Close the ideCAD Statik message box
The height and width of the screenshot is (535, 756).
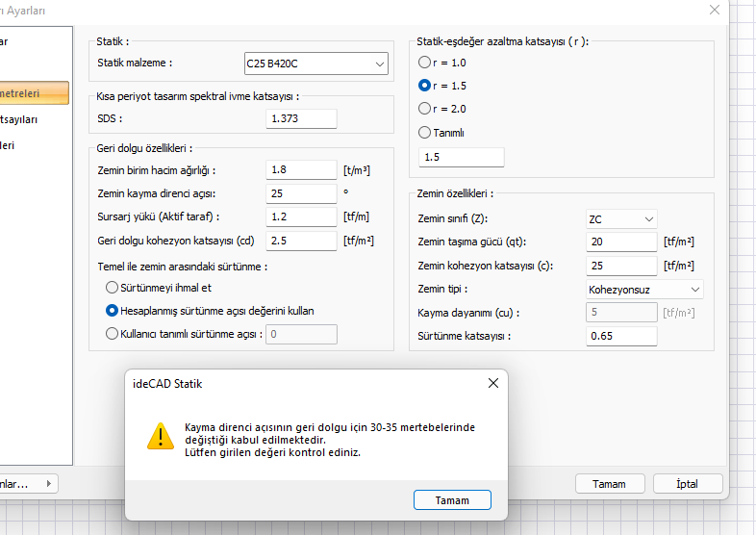point(492,383)
